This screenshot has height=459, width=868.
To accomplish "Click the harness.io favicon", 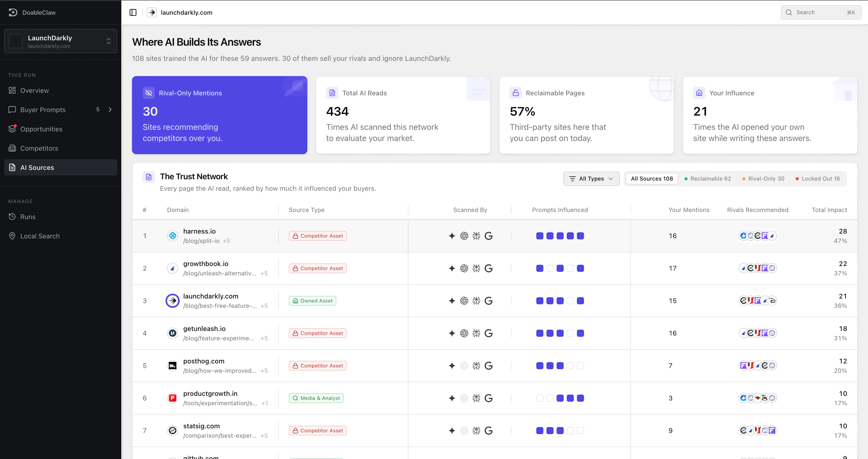I will click(173, 236).
